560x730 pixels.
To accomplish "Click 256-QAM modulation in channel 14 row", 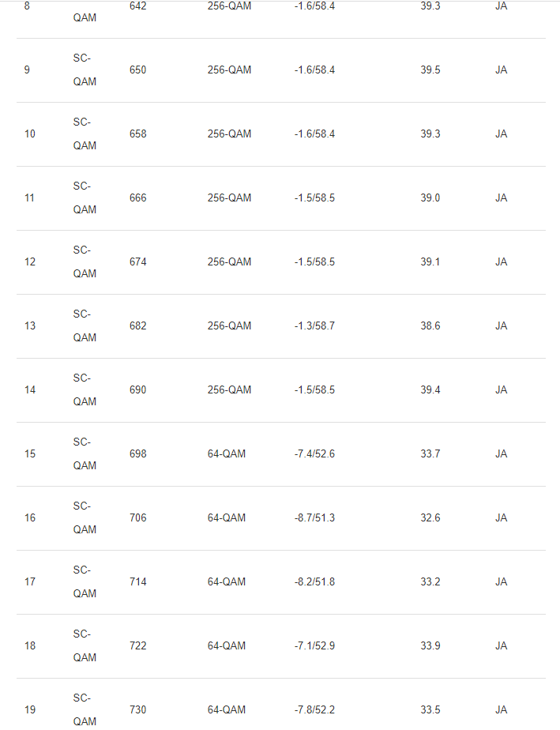I will [229, 390].
